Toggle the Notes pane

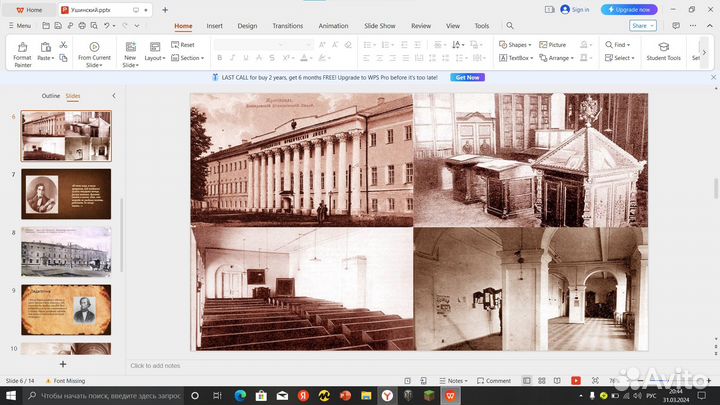(453, 381)
